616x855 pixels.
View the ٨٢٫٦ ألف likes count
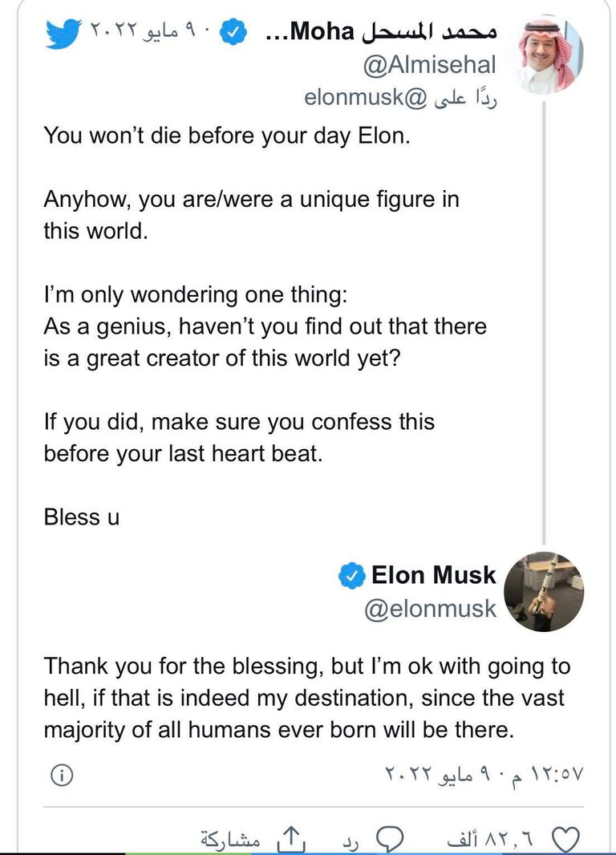(496, 840)
